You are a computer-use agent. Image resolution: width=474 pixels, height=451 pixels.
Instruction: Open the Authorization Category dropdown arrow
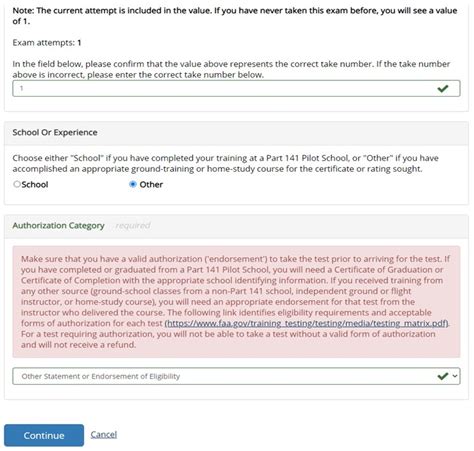(455, 376)
